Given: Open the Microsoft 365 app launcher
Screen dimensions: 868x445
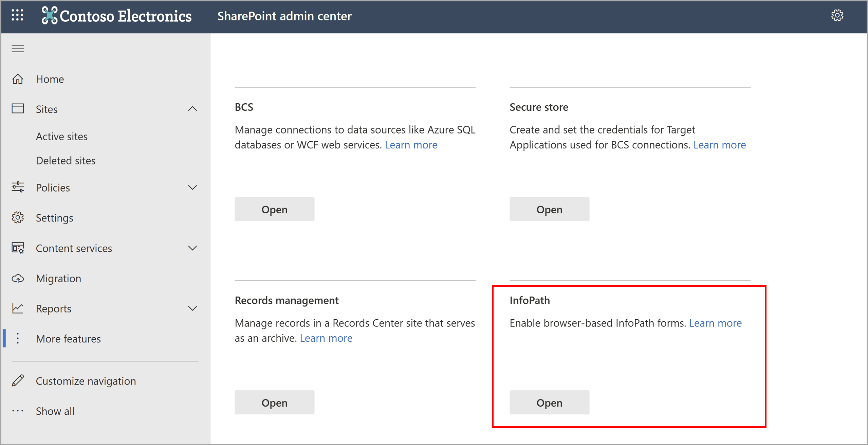Looking at the screenshot, I should click(17, 15).
